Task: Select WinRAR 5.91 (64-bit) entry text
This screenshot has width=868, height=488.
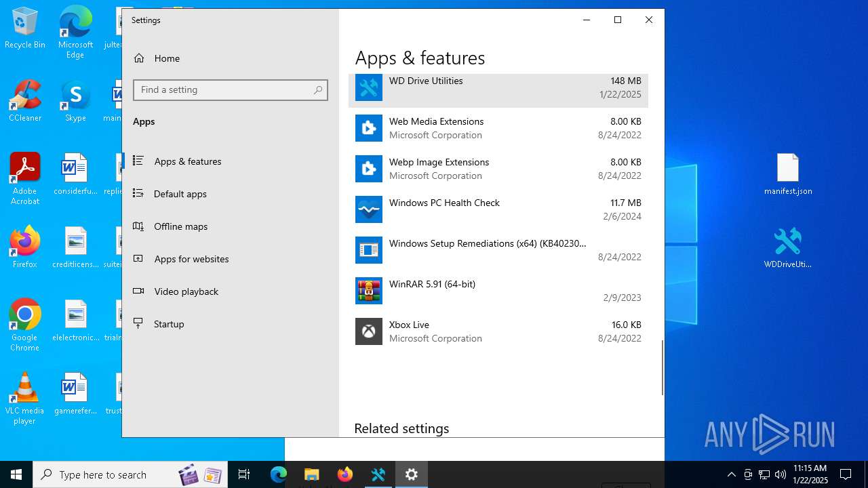Action: [x=432, y=284]
